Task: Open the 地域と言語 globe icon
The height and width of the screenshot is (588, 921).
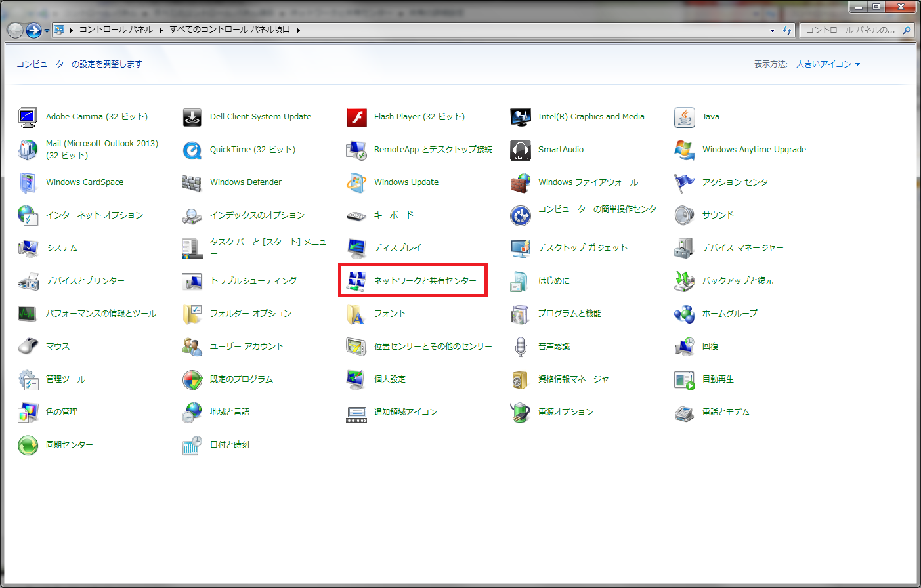Action: coord(192,413)
